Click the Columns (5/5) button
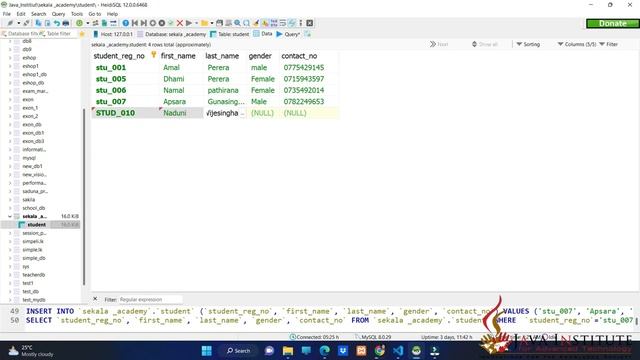Viewport: 640px width, 360px height. point(577,44)
